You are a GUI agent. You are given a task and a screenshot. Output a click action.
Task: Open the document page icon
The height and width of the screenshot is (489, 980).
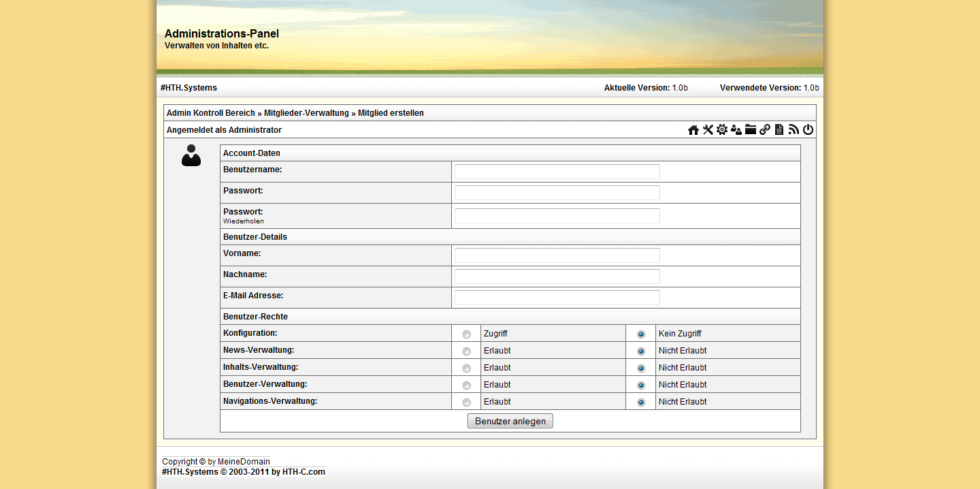[x=779, y=130]
